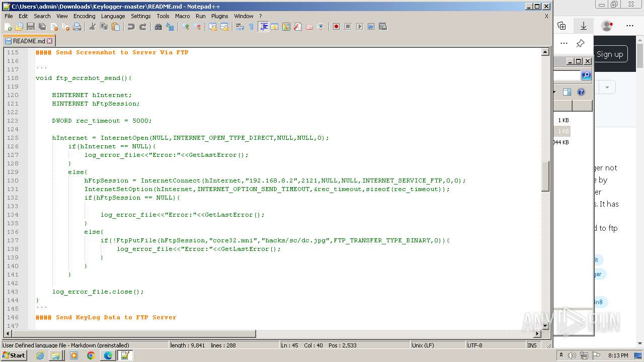Zoom out using the toolbar icon
The width and height of the screenshot is (644, 362).
point(197,27)
